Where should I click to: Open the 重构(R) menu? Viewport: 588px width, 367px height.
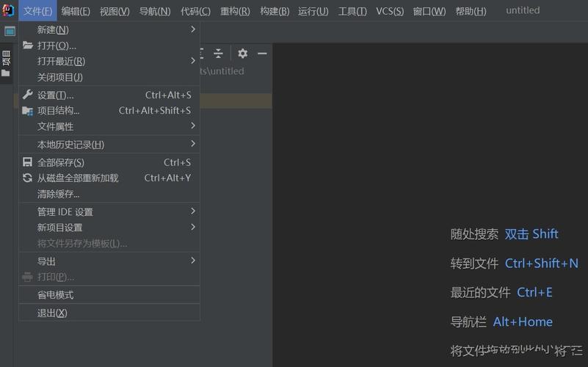click(x=235, y=11)
